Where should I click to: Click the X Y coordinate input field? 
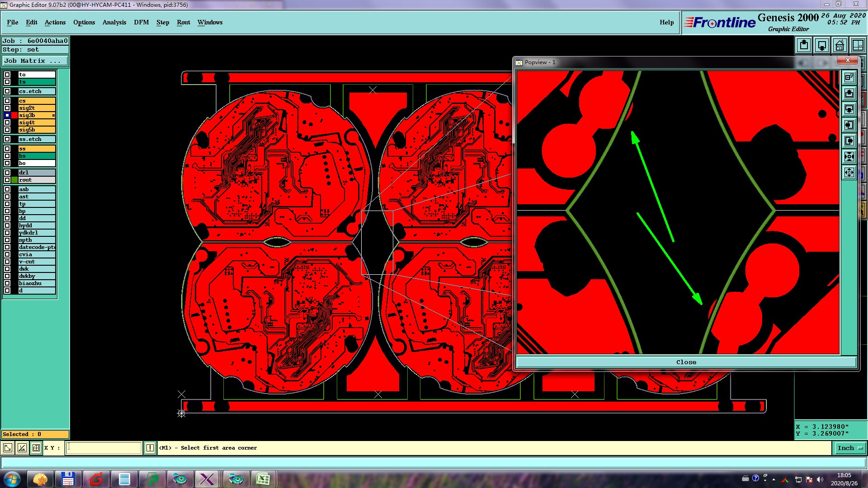[x=104, y=448]
